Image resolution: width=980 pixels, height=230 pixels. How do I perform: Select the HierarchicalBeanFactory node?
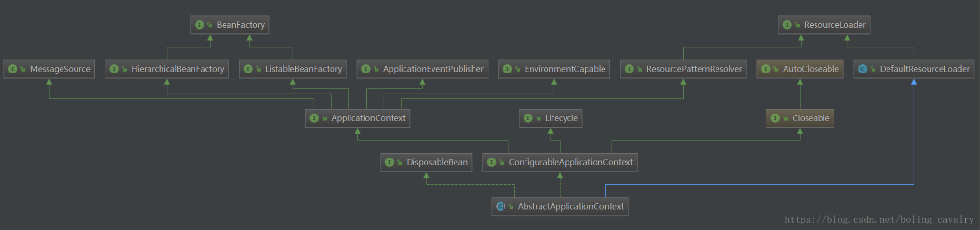(167, 69)
